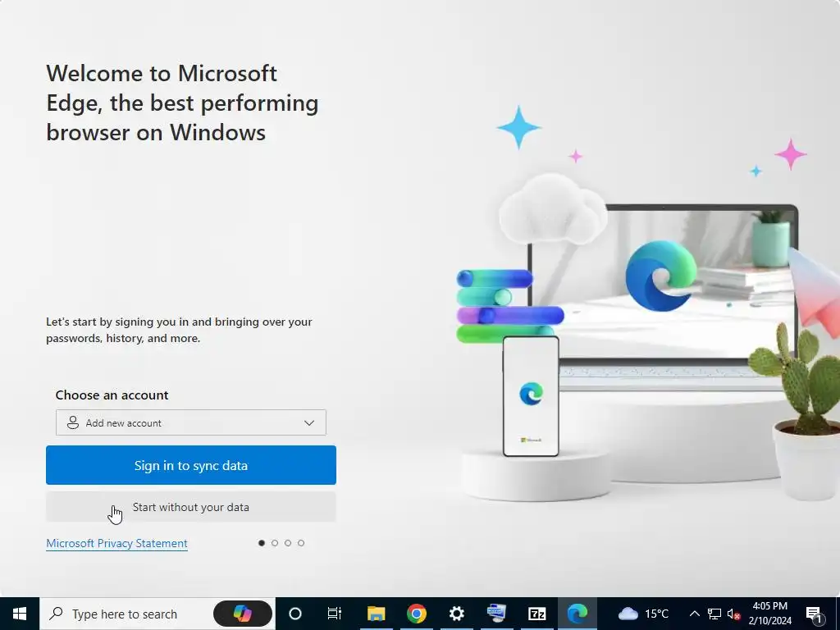Choose Start without your data
The image size is (840, 630).
point(190,507)
